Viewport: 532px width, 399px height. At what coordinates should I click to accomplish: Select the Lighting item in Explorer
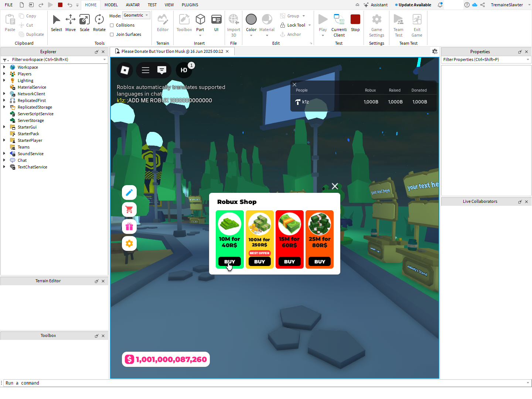pos(25,81)
